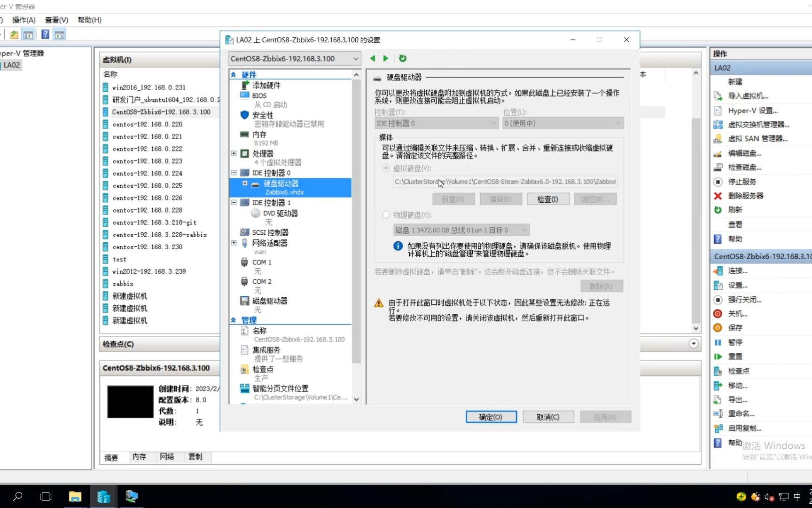Click 应用(A) button
812x508 pixels.
(x=605, y=417)
